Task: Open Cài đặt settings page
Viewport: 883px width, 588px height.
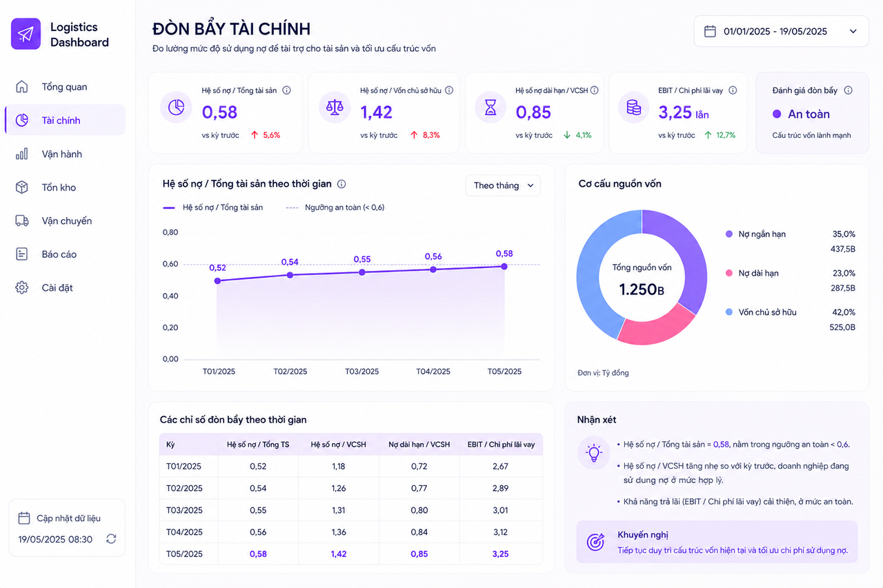Action: 65,287
